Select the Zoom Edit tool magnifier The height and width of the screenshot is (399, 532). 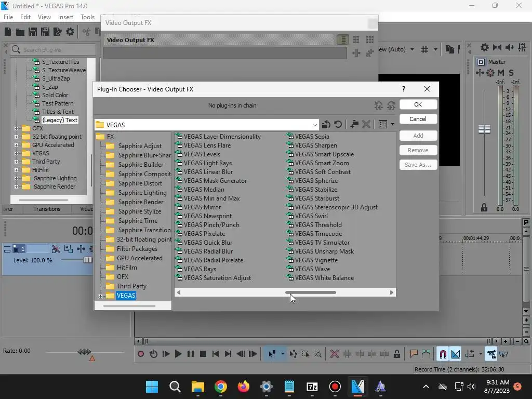coord(318,354)
